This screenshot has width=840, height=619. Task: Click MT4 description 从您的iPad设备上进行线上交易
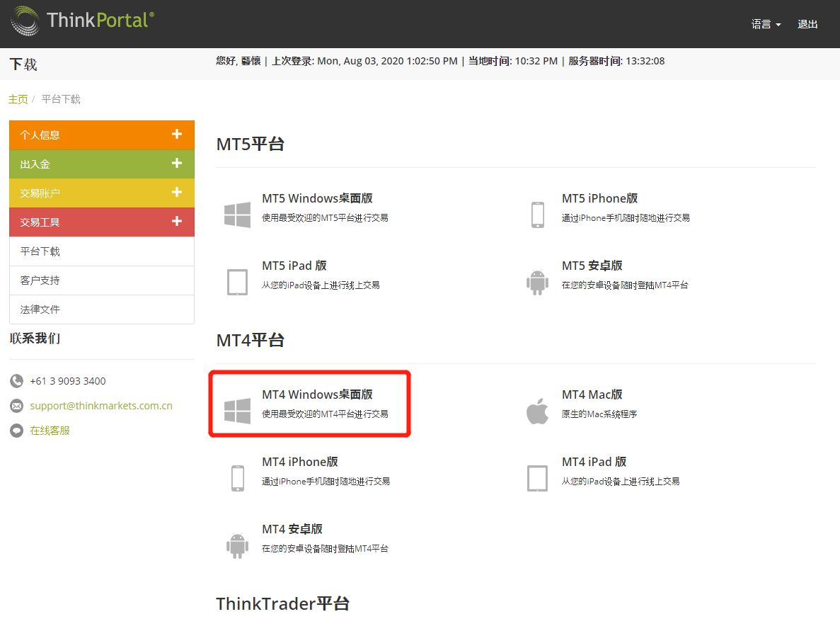pyautogui.click(x=621, y=482)
